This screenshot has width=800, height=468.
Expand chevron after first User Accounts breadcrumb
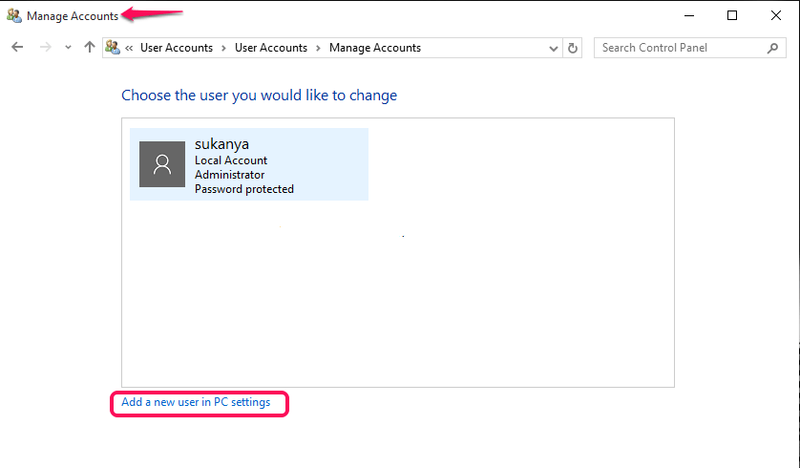point(223,48)
